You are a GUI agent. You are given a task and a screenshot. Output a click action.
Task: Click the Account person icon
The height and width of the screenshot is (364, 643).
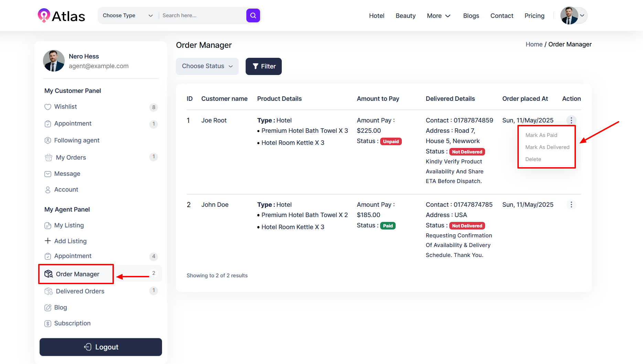(48, 190)
